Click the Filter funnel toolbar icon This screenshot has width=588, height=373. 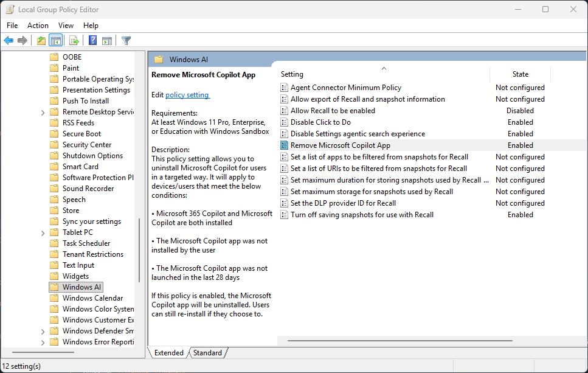[x=126, y=41]
